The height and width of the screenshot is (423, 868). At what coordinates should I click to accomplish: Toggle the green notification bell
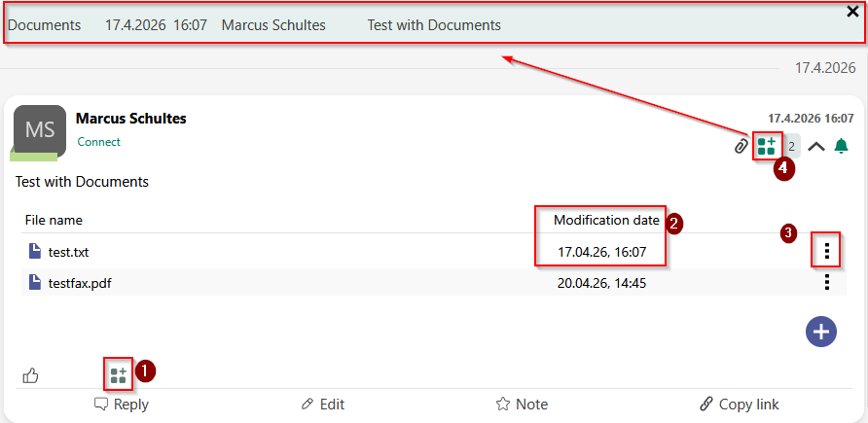click(842, 146)
